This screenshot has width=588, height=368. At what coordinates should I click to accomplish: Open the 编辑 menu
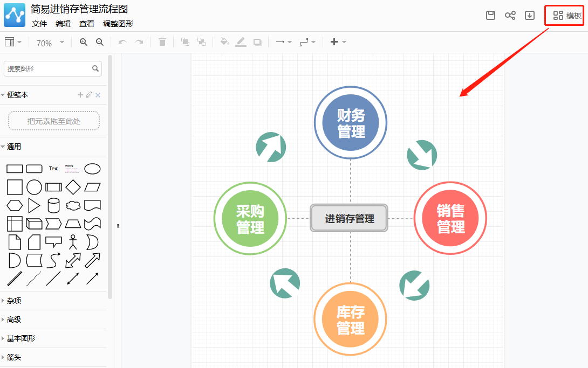click(63, 24)
